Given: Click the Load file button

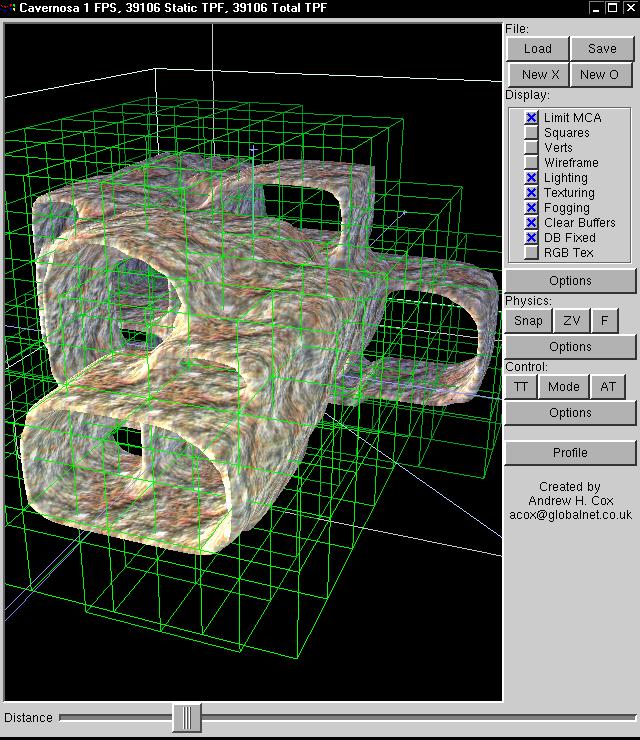Looking at the screenshot, I should (x=537, y=48).
